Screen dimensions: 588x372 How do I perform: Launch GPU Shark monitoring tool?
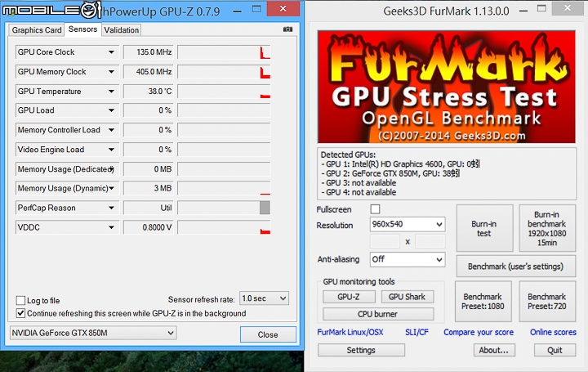408,297
